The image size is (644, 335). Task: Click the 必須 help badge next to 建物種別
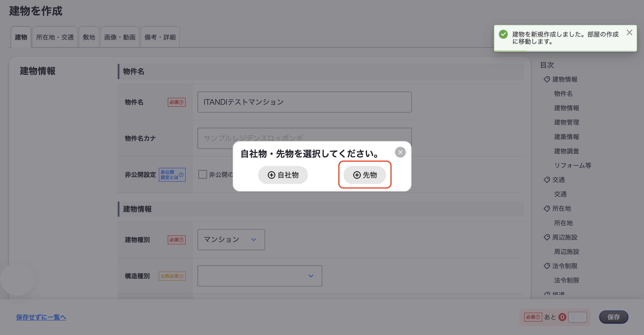click(176, 240)
